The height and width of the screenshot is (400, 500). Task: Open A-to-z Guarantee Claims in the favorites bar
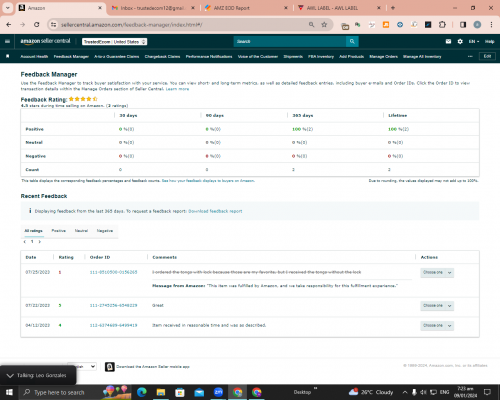(117, 56)
